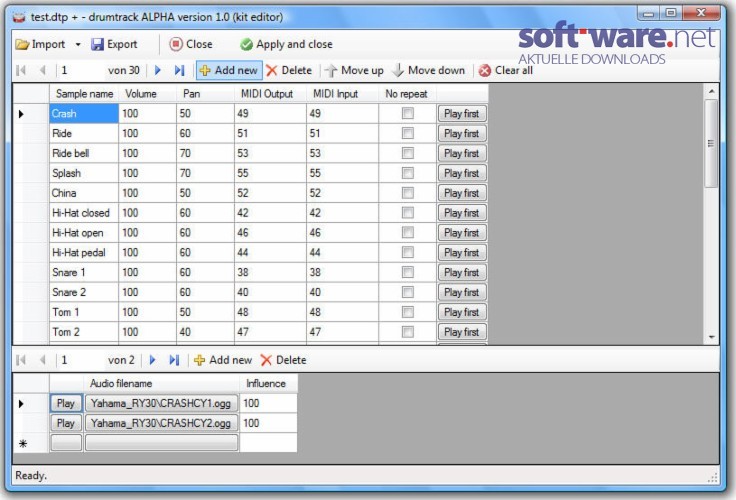The image size is (736, 500).
Task: Click the Close toolbar button
Action: click(x=191, y=44)
